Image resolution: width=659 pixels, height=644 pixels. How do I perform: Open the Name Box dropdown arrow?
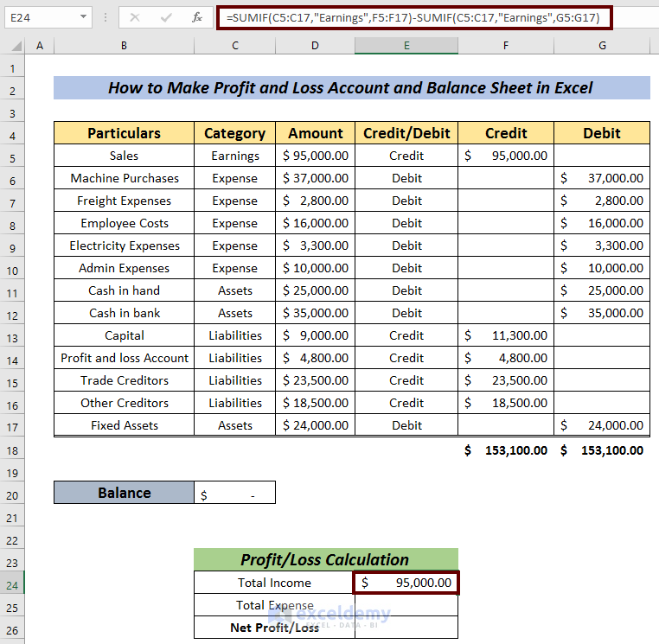point(83,17)
